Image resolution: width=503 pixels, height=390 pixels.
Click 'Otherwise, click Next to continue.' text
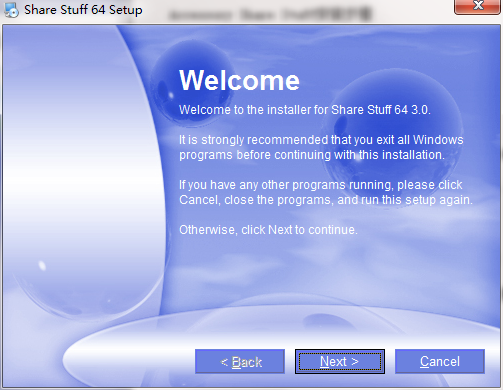268,230
